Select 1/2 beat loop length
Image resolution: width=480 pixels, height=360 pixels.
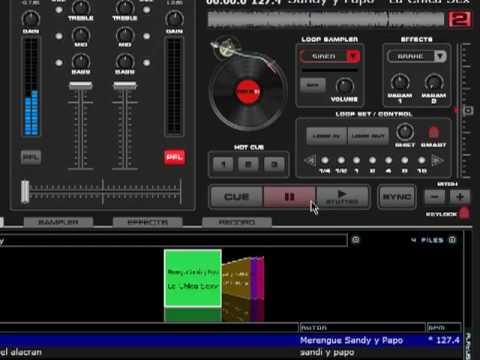[x=341, y=161]
